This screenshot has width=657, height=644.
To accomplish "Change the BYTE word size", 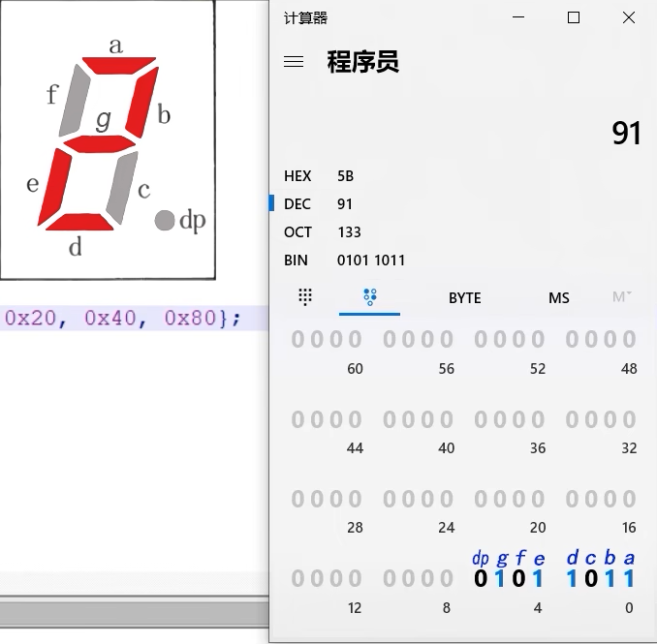I will click(464, 297).
